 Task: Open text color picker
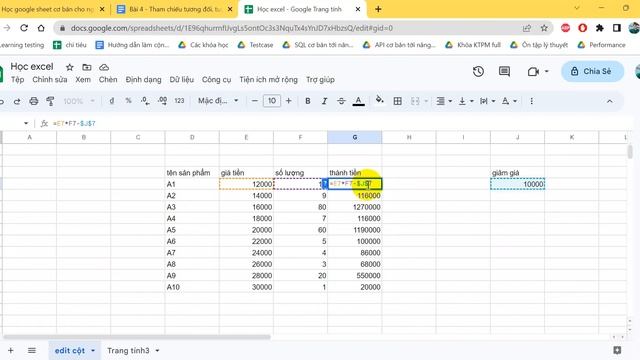coord(358,101)
